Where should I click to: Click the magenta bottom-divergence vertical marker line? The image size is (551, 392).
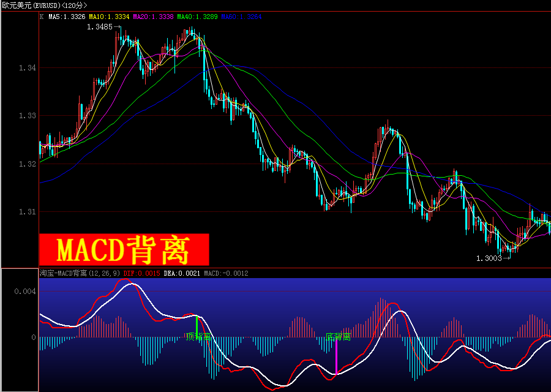coord(336,357)
